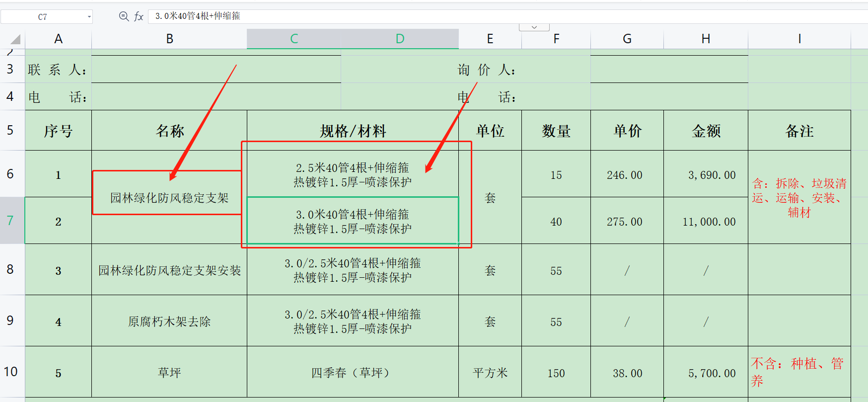
Task: Select amount cell 11,000.00
Action: click(706, 221)
